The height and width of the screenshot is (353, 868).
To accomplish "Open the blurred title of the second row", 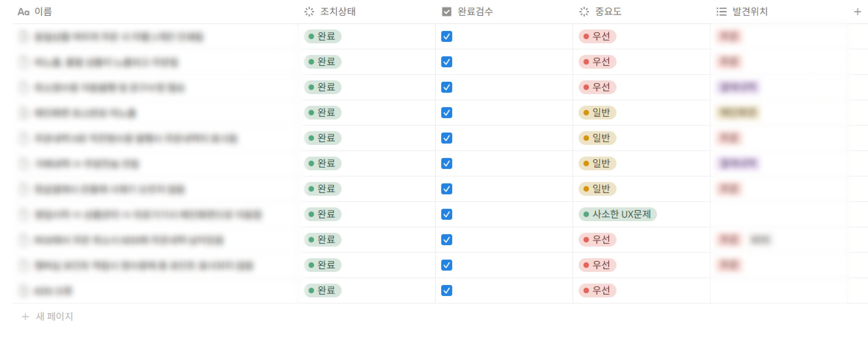I will [x=106, y=62].
